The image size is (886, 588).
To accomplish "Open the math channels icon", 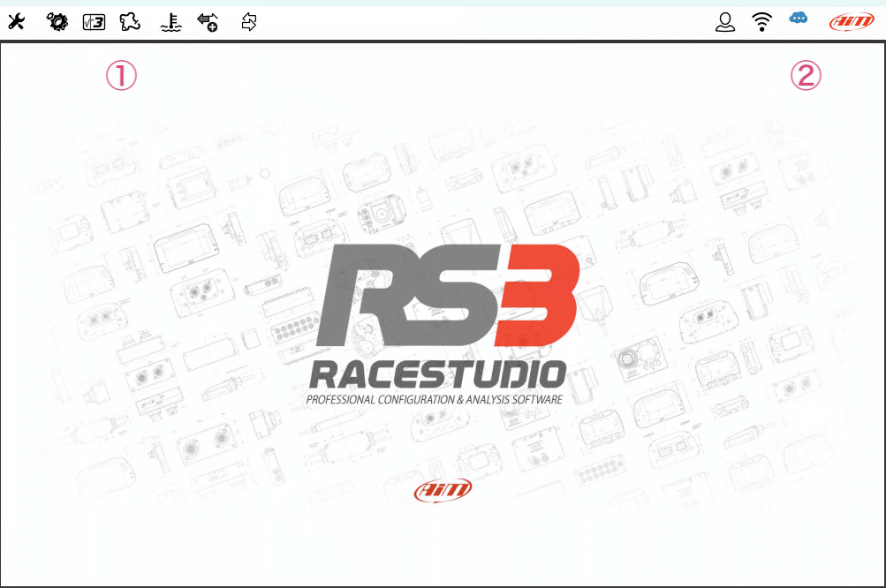I will click(94, 22).
